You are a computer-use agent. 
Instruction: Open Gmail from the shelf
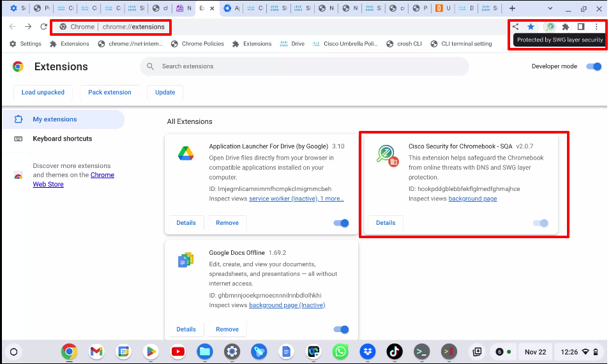point(96,352)
